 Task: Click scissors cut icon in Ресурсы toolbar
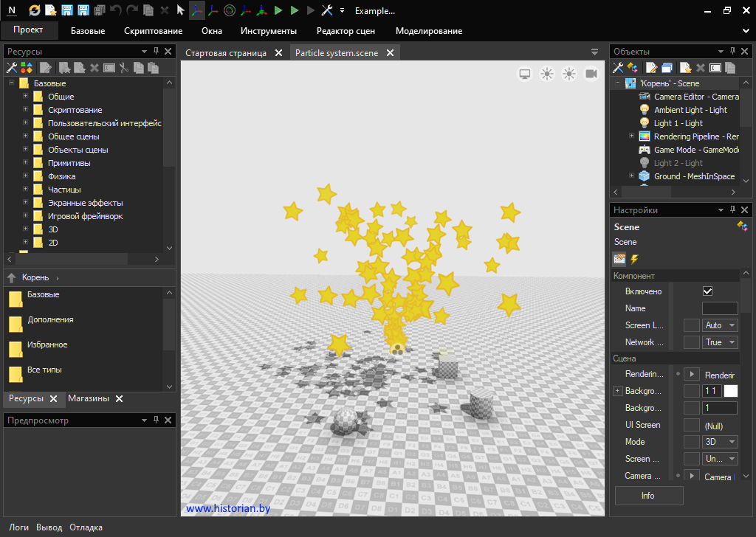[124, 68]
